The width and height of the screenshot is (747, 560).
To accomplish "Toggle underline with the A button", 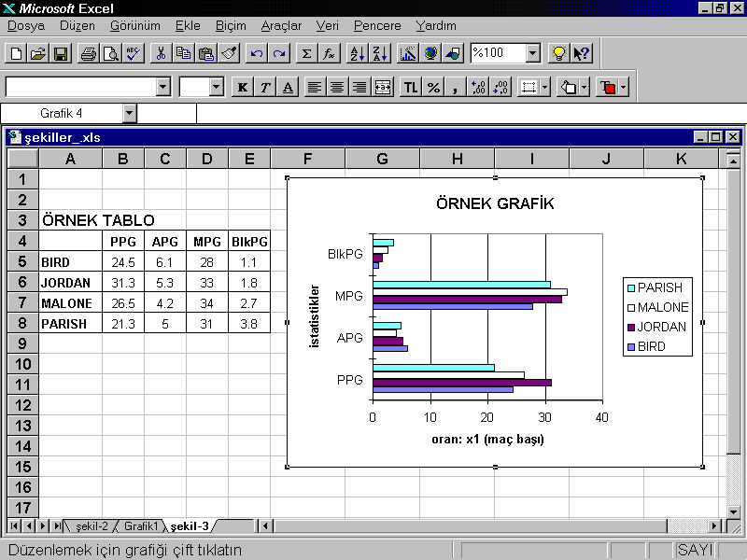I will click(x=288, y=87).
